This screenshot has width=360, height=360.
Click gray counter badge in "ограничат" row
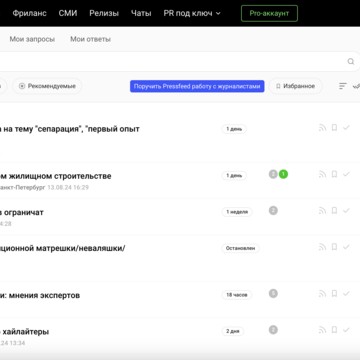tap(273, 210)
